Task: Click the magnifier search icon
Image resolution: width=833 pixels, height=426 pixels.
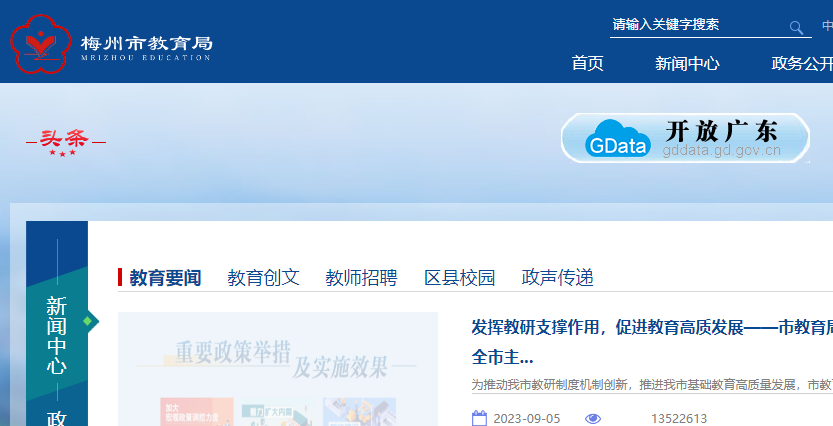Action: pos(796,28)
